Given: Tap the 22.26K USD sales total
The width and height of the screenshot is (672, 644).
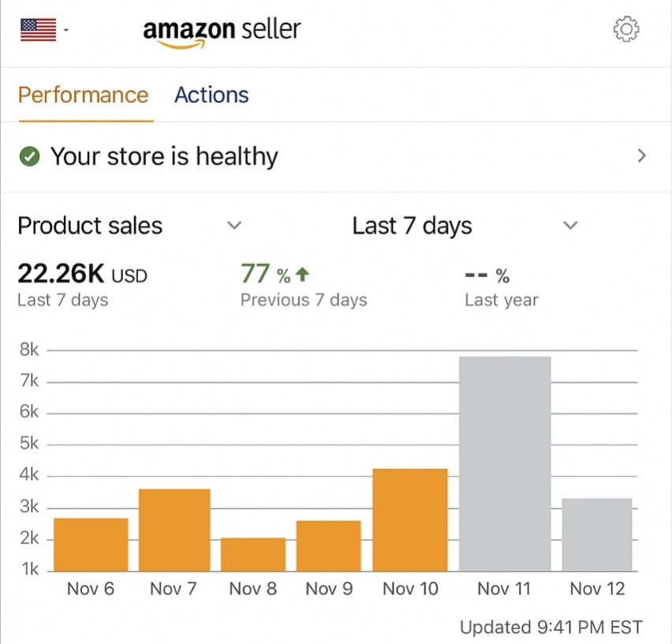Looking at the screenshot, I should click(x=82, y=275).
